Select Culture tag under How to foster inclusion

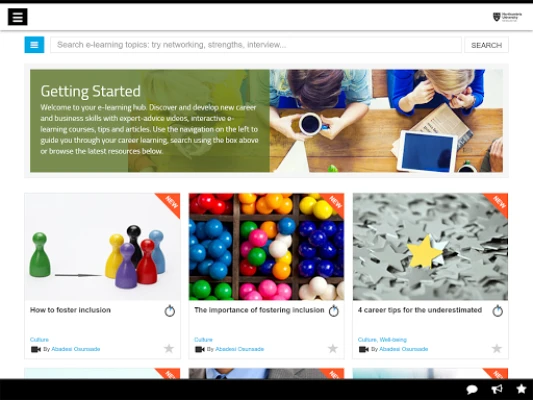point(39,340)
